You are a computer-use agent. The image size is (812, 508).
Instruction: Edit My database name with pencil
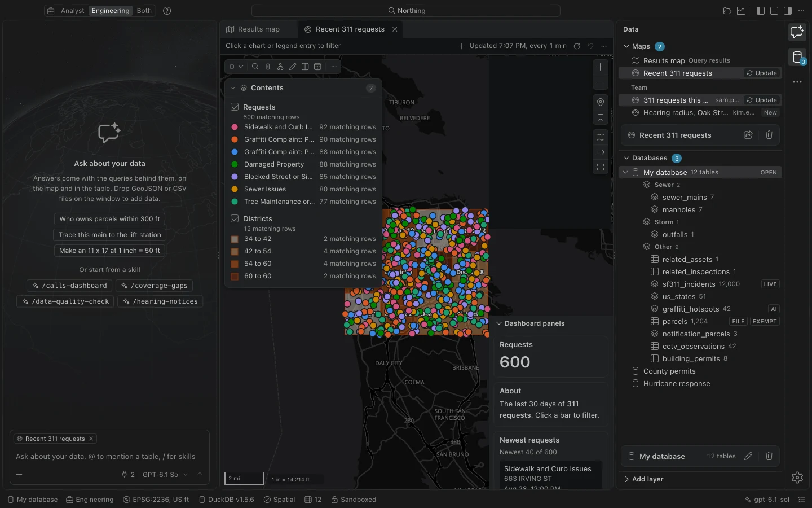pos(748,456)
